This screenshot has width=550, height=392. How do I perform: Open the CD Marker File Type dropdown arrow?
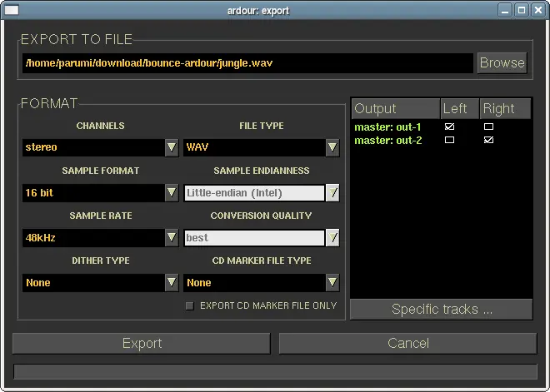click(332, 282)
